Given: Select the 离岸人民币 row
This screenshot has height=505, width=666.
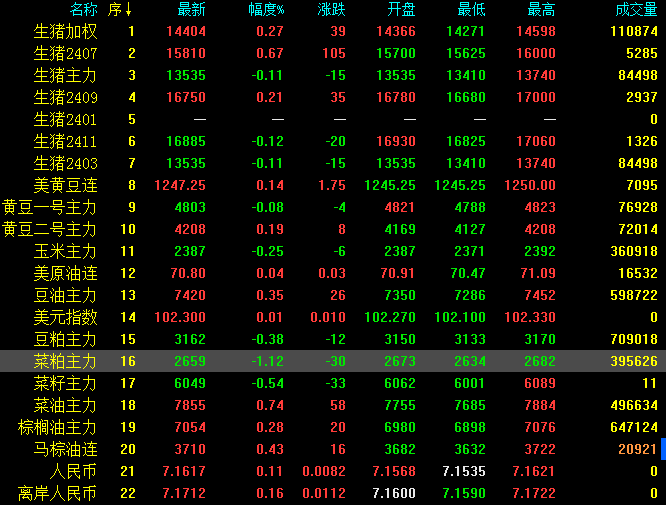Looking at the screenshot, I should (58, 493).
